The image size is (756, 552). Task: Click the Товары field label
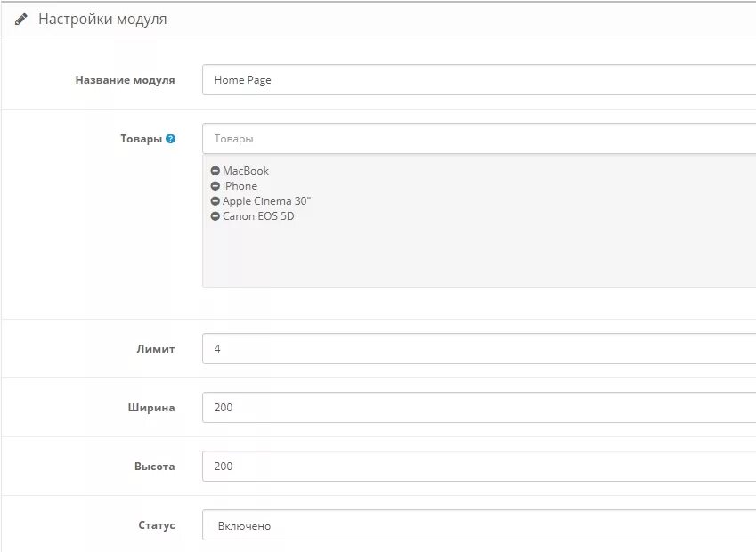pos(141,139)
